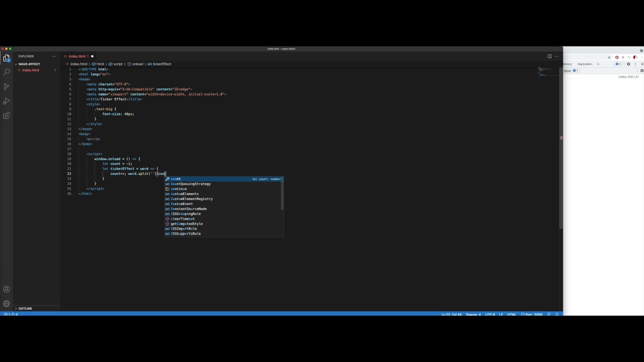Bookmark page with star icon in browser
This screenshot has width=644, height=362.
coord(609,57)
